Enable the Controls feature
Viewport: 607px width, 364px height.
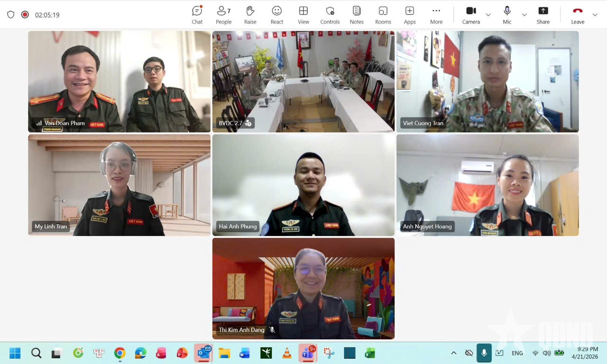click(330, 14)
